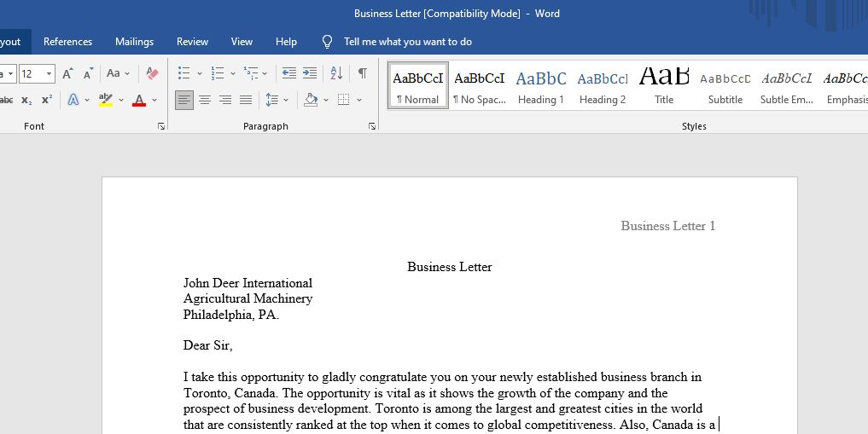Image resolution: width=868 pixels, height=434 pixels.
Task: Open font size dropdown arrow
Action: click(49, 73)
